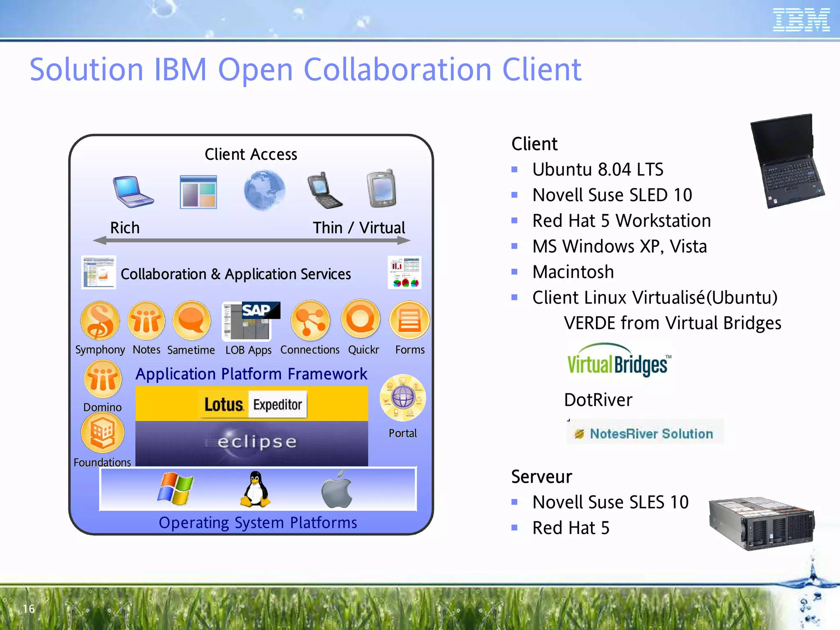The width and height of the screenshot is (840, 630).
Task: Click the charts screenshot right of Application Services
Action: point(404,272)
